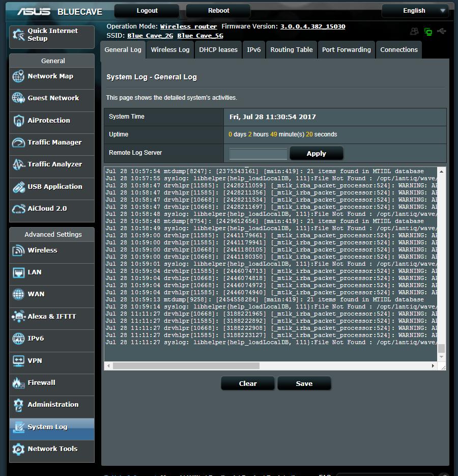Click the green network clients status icon
Screen dimensions: 458x476
[428, 31]
